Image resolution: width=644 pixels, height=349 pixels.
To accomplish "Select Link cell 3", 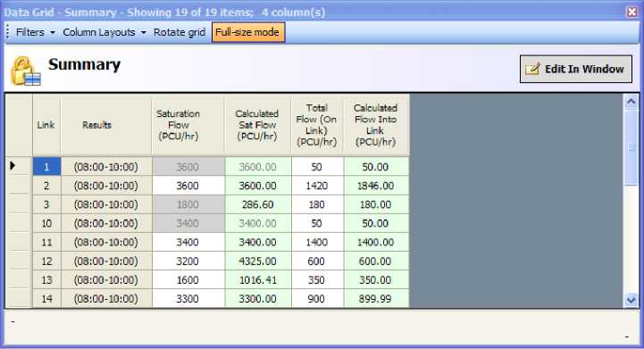I will pyautogui.click(x=46, y=204).
